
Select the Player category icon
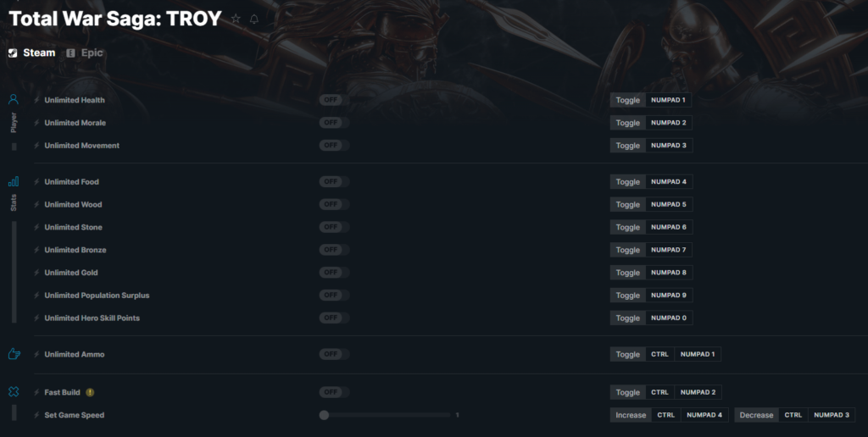[x=14, y=100]
